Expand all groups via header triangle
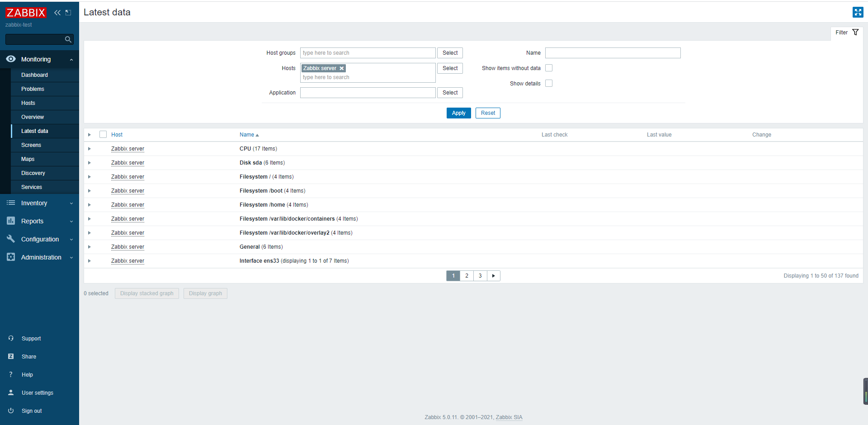This screenshot has width=868, height=425. [90, 135]
